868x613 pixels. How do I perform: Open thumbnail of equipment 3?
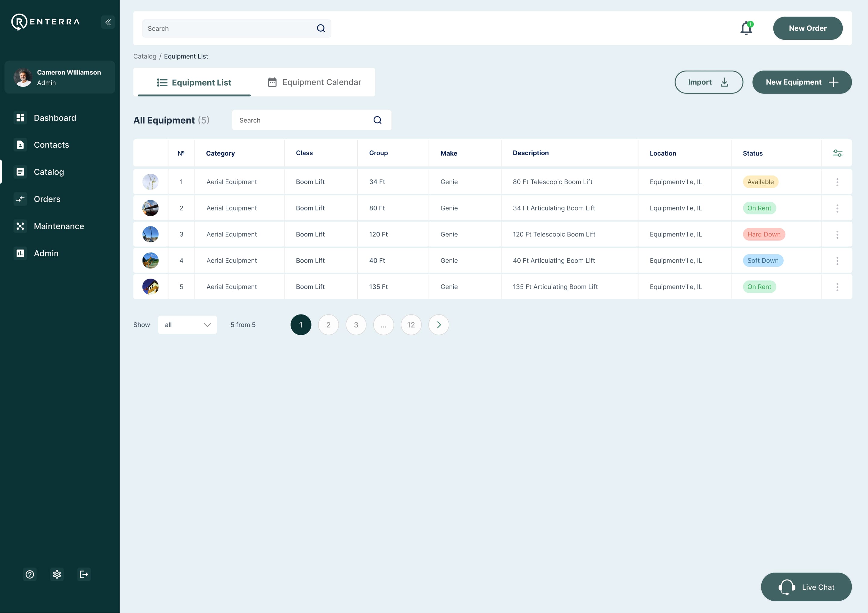coord(150,234)
